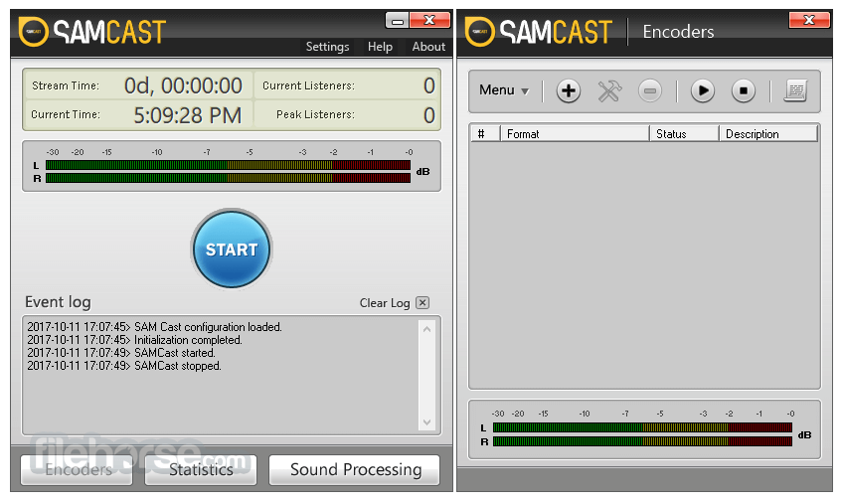Viewport: 843px width, 504px height.
Task: Open the Encoders panel button
Action: [x=77, y=469]
